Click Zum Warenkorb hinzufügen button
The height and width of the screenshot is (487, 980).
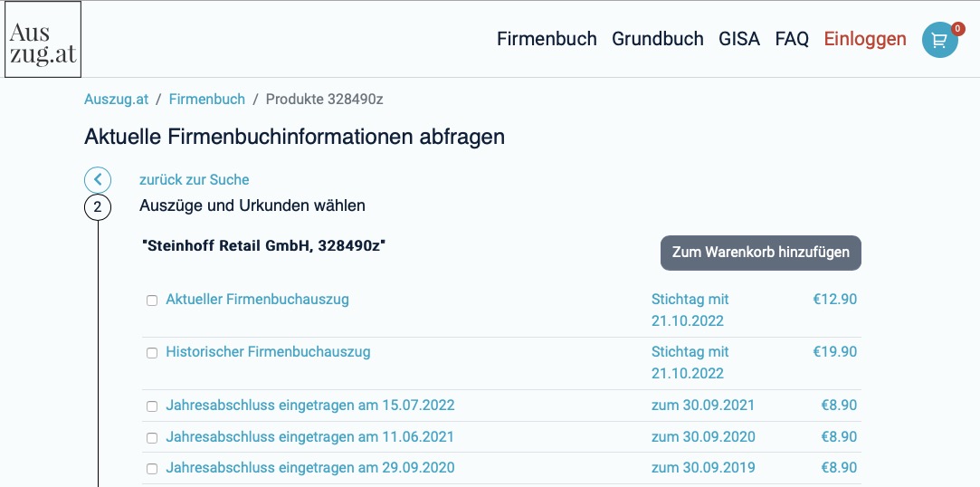pyautogui.click(x=761, y=253)
